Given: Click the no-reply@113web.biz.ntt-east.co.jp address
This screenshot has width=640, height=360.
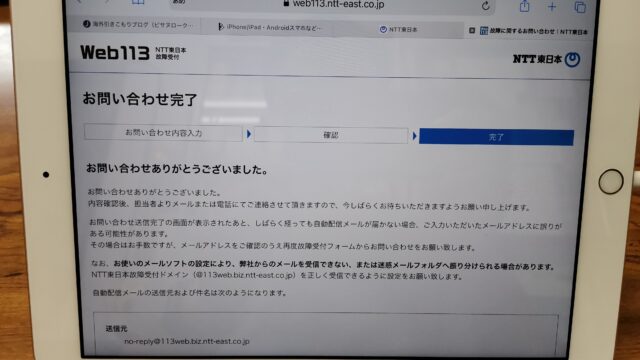Looking at the screenshot, I should click(x=187, y=341).
